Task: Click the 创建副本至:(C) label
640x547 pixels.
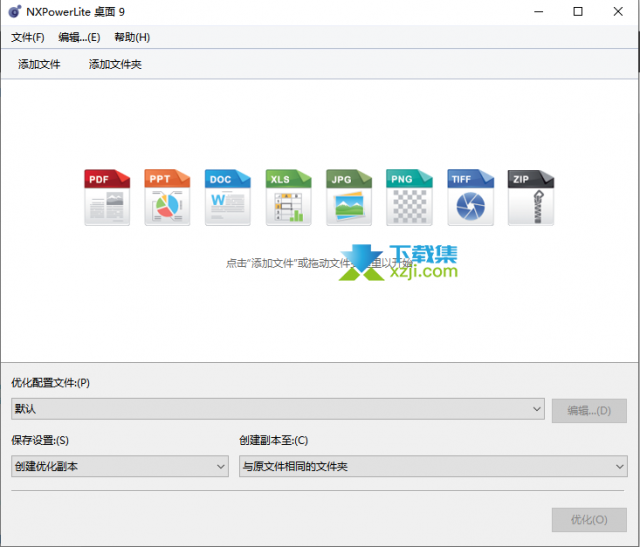Action: (x=273, y=440)
